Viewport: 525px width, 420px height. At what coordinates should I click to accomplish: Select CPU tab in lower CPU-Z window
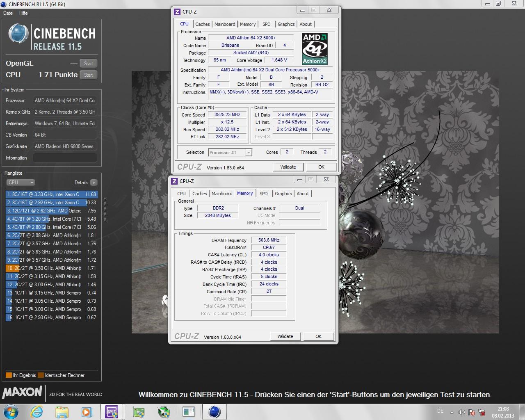click(x=181, y=194)
